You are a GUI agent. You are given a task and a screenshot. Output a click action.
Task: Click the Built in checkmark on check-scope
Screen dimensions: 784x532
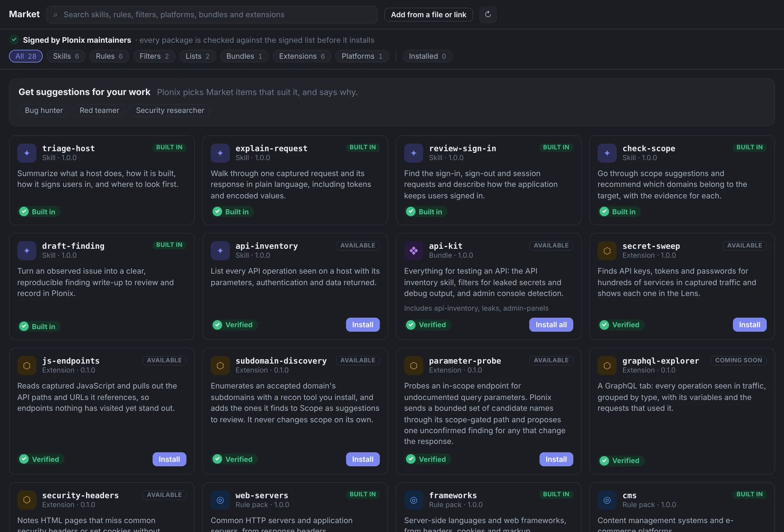604,212
